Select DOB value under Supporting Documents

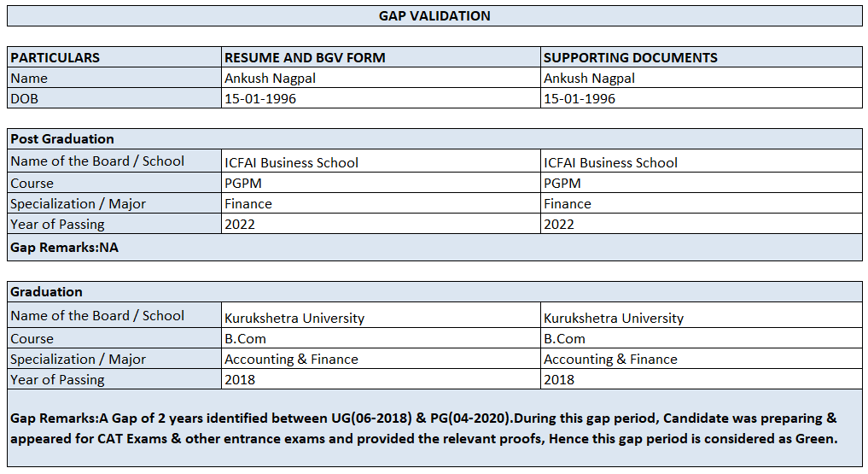tap(579, 98)
